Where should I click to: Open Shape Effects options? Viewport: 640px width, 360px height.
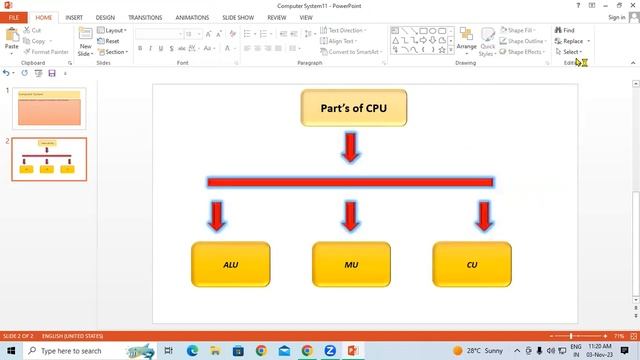pos(522,52)
